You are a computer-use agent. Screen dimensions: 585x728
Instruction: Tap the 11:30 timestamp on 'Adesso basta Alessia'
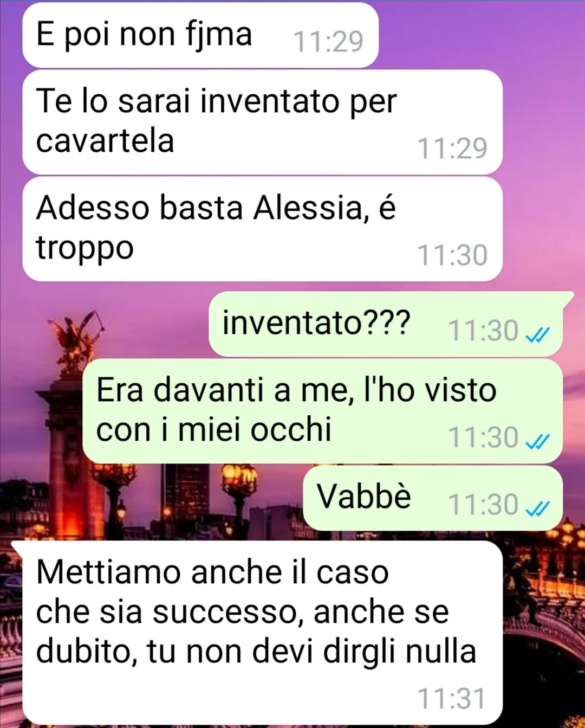point(452,255)
